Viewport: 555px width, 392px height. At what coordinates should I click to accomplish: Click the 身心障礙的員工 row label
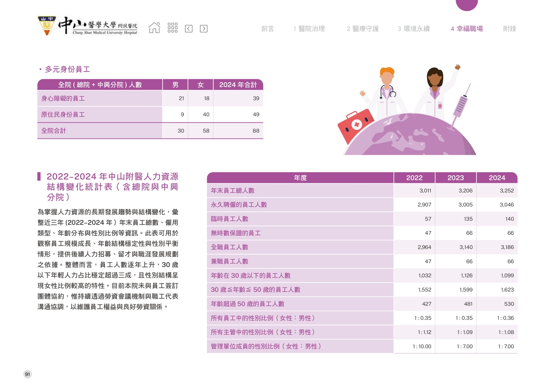tap(63, 98)
